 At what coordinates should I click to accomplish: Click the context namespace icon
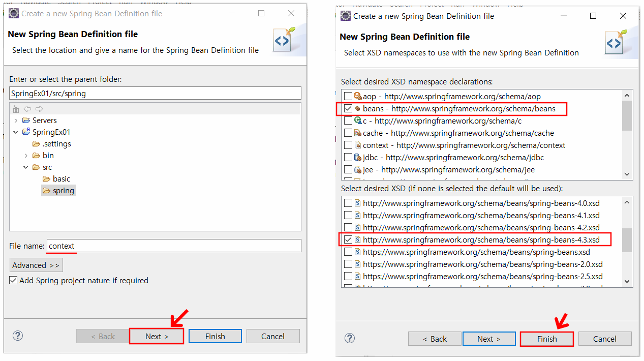coord(357,145)
